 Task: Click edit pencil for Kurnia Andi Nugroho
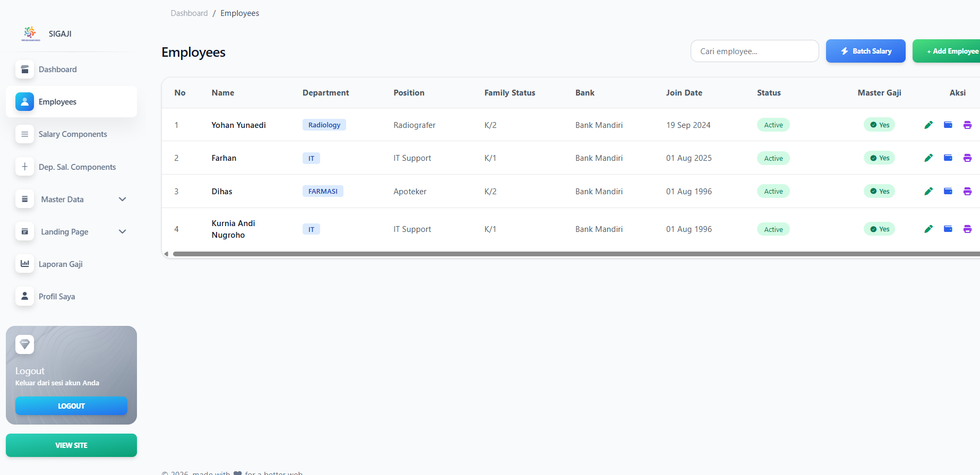[x=929, y=229]
